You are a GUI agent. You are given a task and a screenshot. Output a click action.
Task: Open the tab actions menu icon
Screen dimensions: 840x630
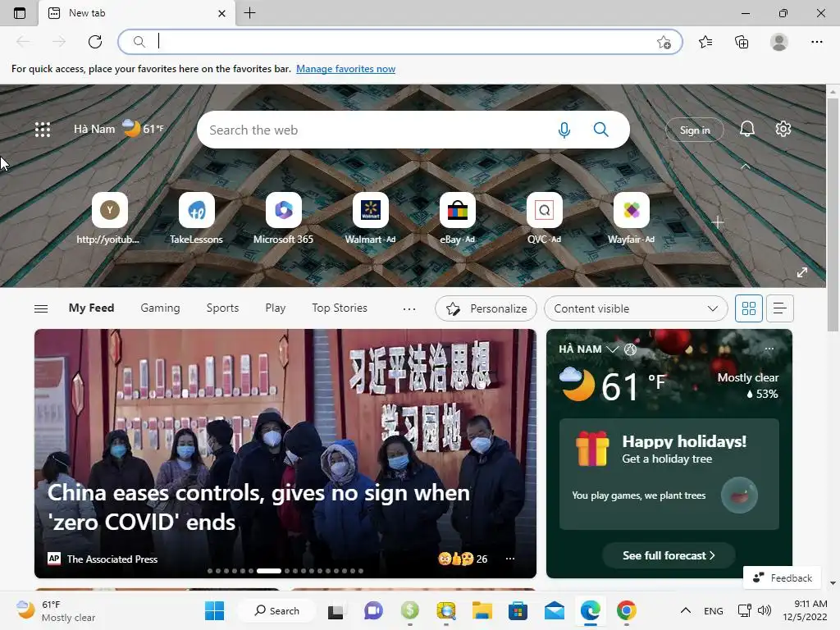pyautogui.click(x=20, y=13)
